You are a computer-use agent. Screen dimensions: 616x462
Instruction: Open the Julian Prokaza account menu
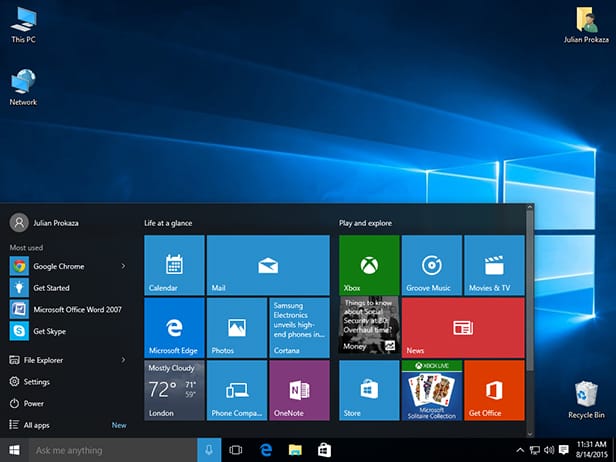coord(44,223)
